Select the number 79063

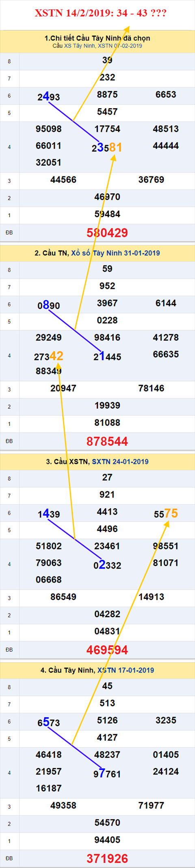(x=49, y=563)
